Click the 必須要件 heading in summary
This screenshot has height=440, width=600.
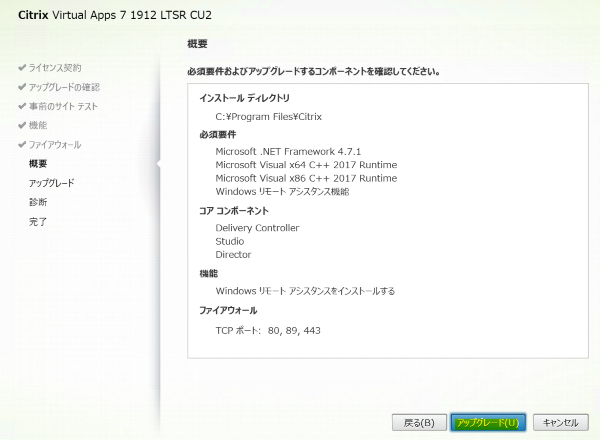click(x=218, y=134)
